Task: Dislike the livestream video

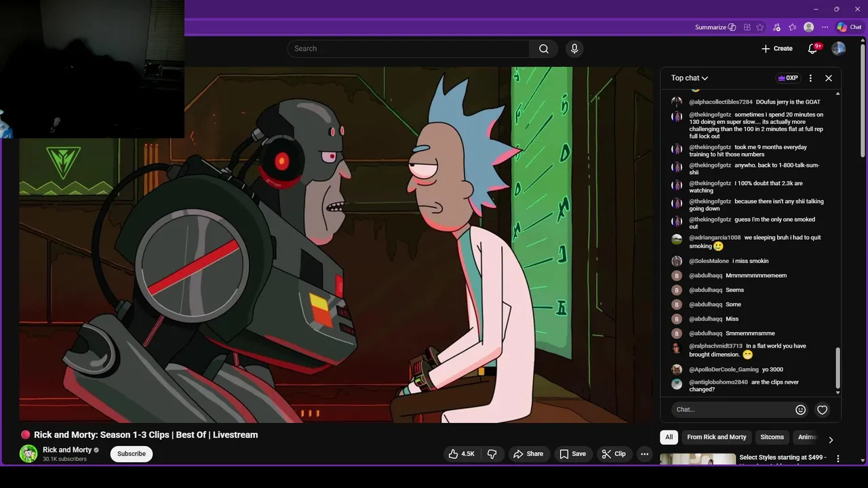Action: (x=492, y=454)
